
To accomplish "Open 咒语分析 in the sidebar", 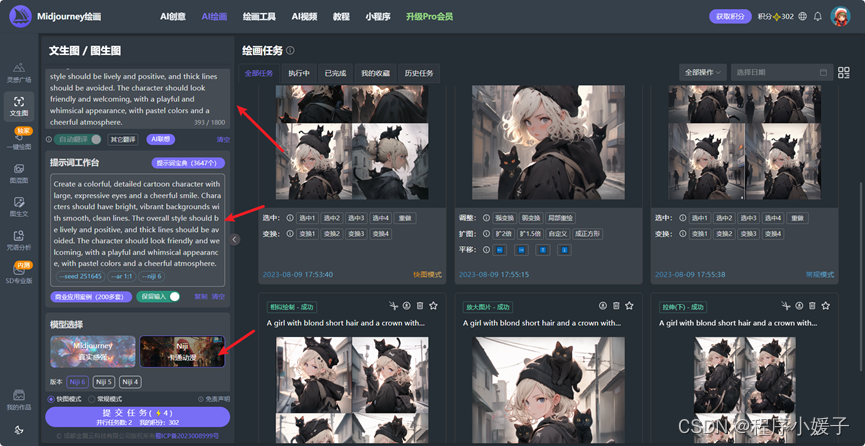I will (19, 240).
